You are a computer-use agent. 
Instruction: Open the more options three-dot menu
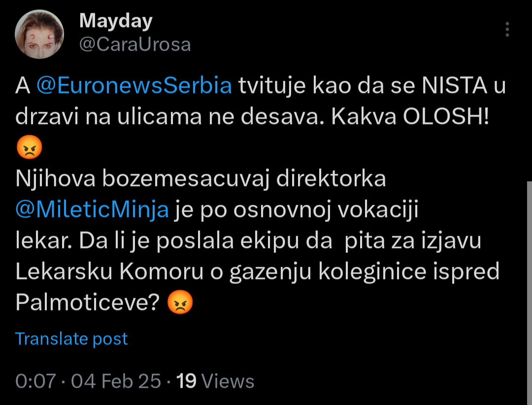507,30
